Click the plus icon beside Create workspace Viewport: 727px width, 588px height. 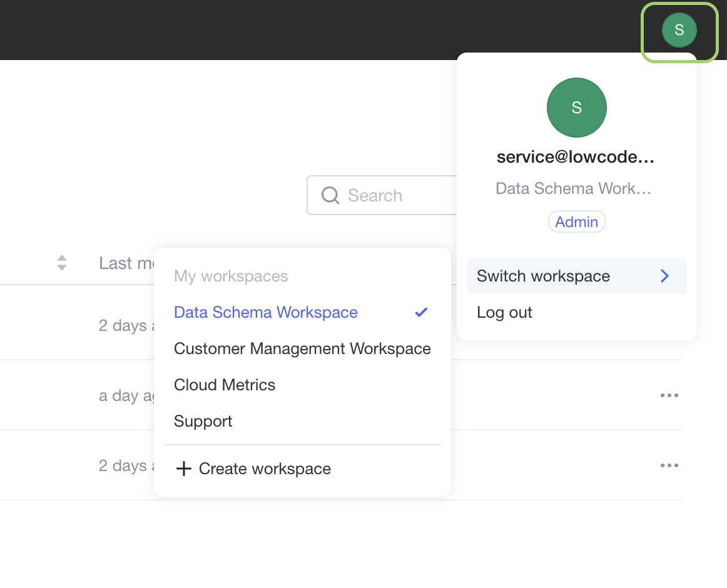tap(183, 469)
